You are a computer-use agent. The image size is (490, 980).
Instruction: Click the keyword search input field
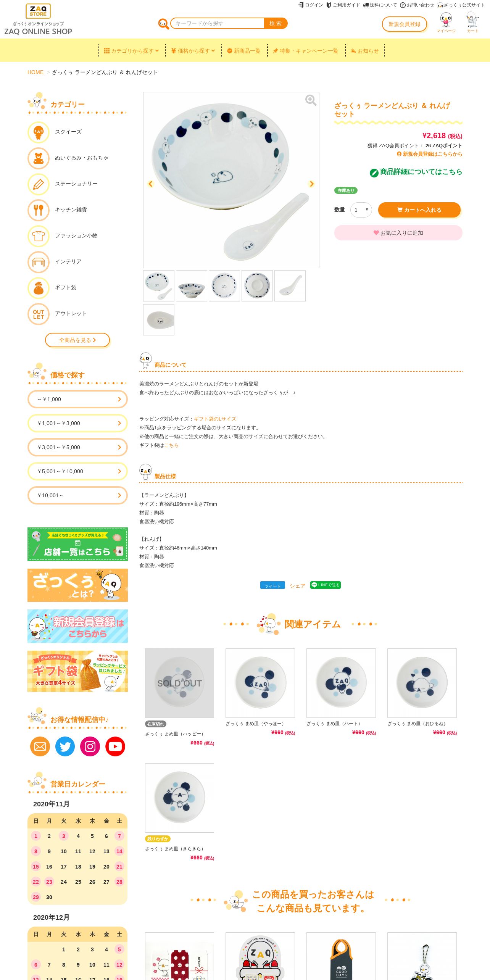tap(218, 23)
